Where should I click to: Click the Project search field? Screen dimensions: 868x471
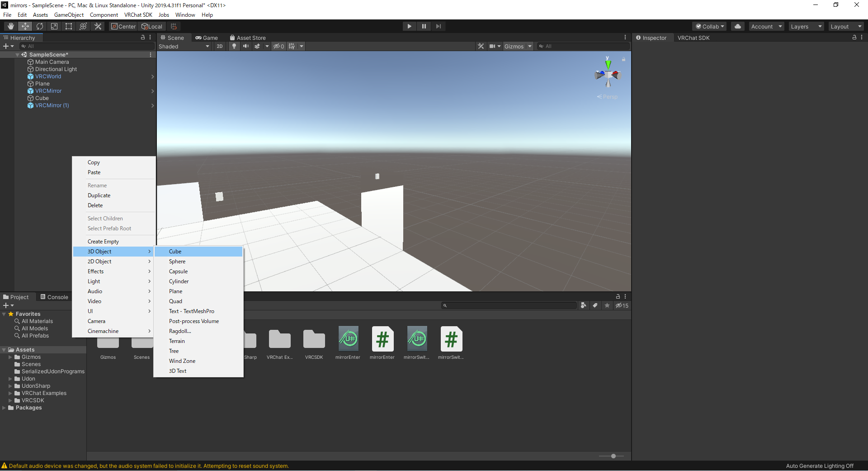click(509, 305)
